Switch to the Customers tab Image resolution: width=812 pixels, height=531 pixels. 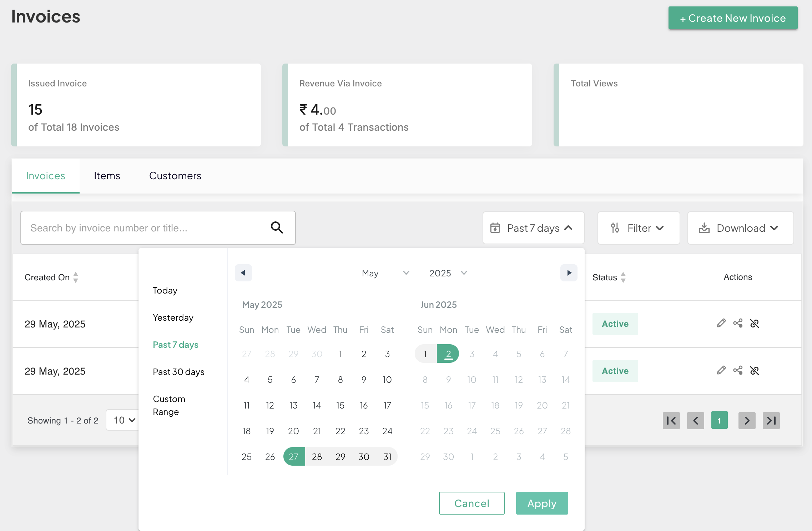175,176
